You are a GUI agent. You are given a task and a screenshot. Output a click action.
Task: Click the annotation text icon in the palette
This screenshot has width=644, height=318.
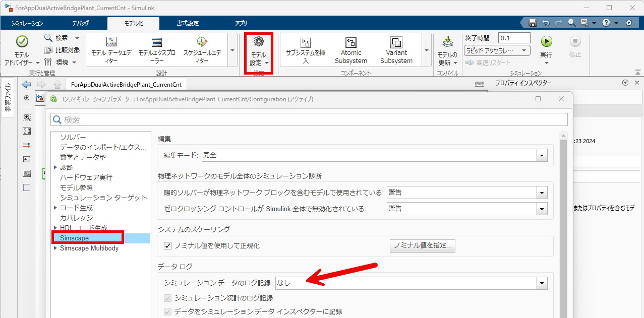pyautogui.click(x=27, y=159)
